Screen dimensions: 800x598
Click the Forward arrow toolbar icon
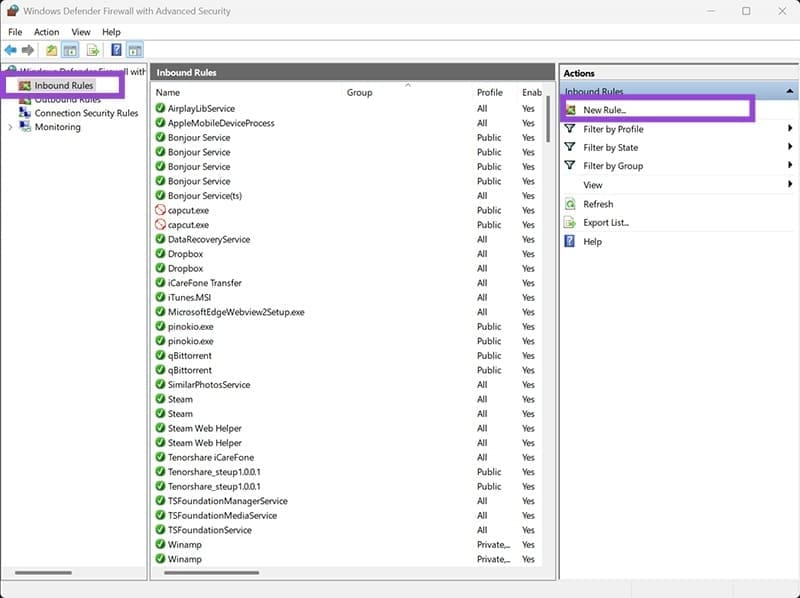coord(28,50)
